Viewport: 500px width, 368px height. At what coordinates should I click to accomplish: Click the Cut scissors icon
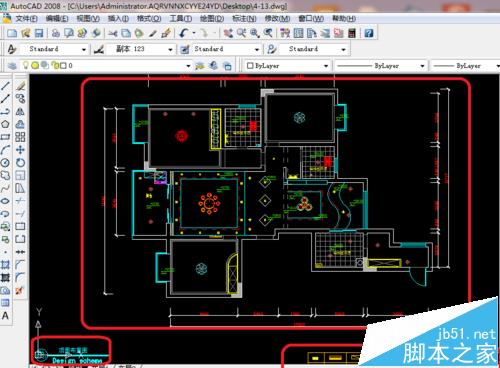112,33
